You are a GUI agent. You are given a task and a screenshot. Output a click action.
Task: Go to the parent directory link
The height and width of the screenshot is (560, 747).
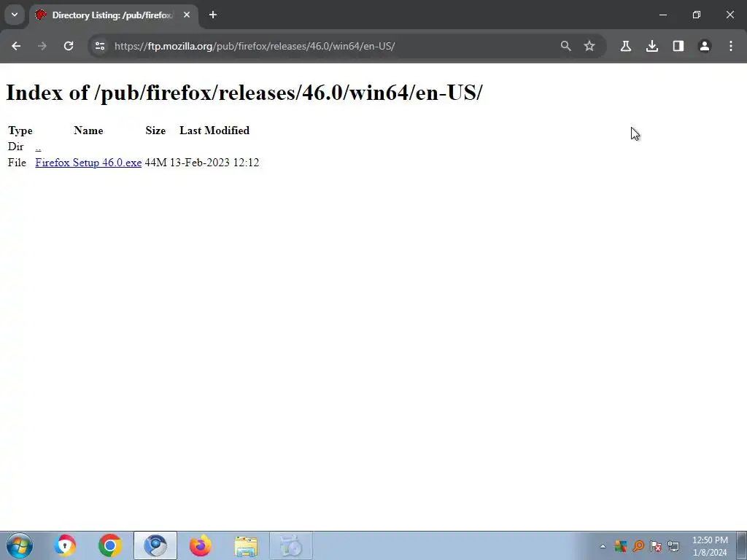(38, 147)
